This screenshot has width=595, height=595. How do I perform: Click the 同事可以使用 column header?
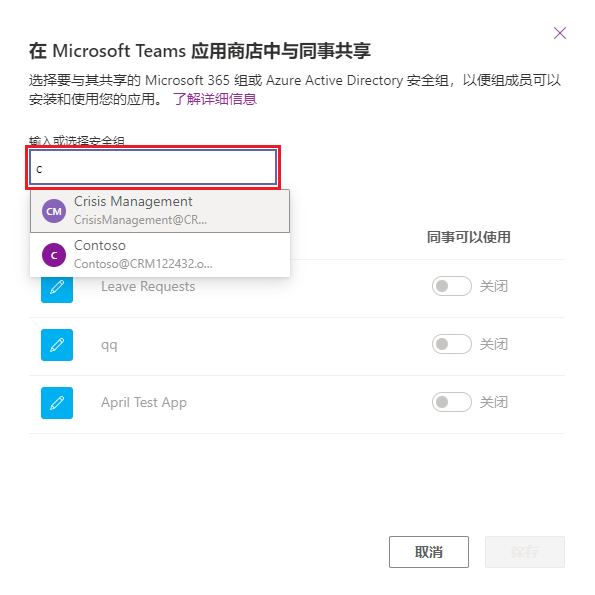coord(469,237)
